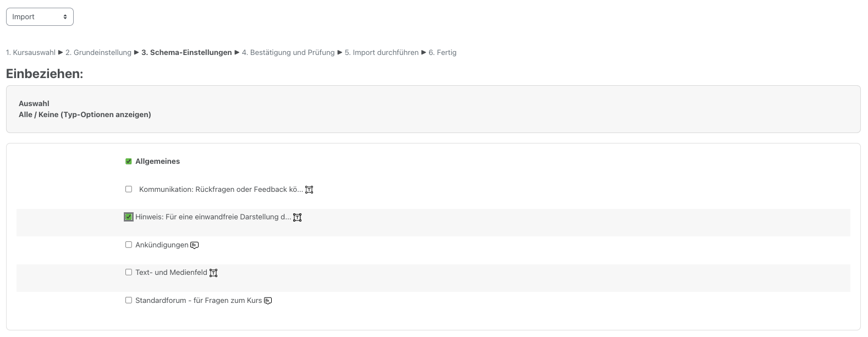Click the forum icon beside Standardforum entry
Viewport: 868px width, 337px height.
click(x=268, y=301)
